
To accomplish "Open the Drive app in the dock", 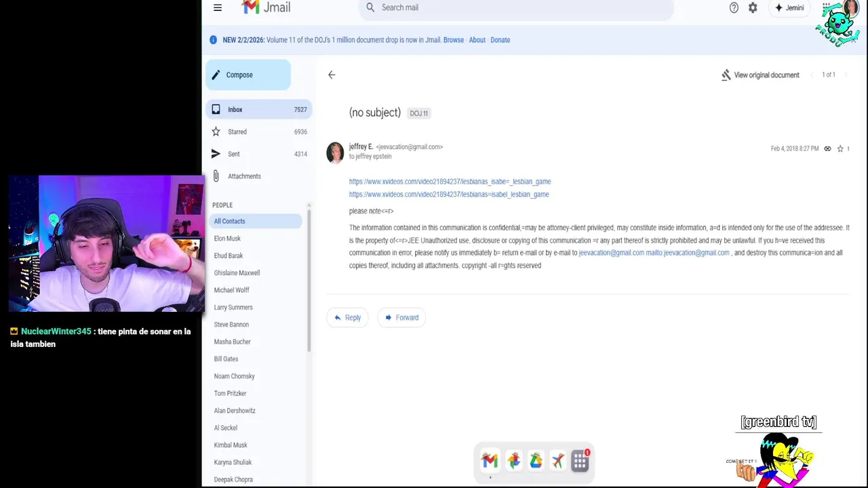I will click(536, 461).
